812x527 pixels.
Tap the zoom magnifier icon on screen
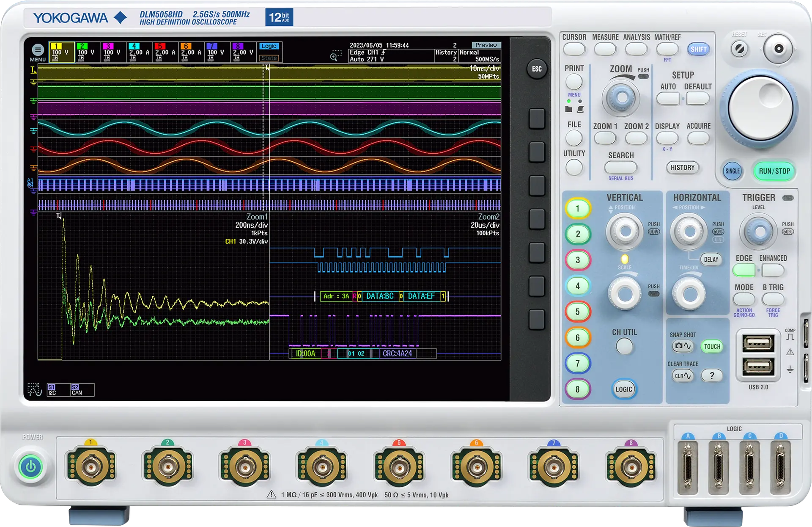click(x=335, y=55)
